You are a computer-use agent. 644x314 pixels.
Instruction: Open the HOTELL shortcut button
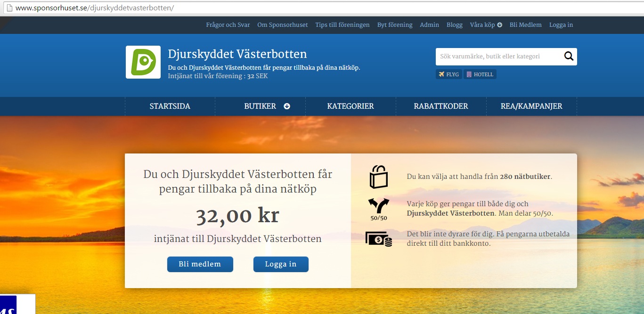click(x=480, y=74)
